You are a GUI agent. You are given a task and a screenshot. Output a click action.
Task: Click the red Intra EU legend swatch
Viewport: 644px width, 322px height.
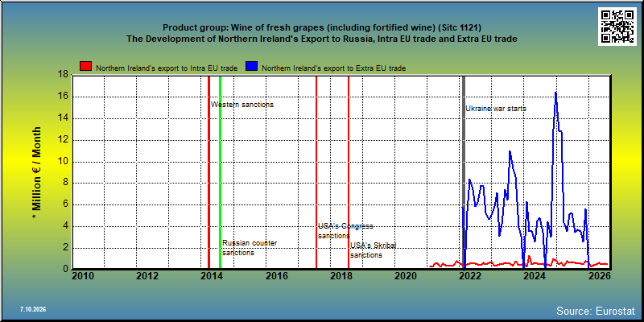tap(86, 67)
